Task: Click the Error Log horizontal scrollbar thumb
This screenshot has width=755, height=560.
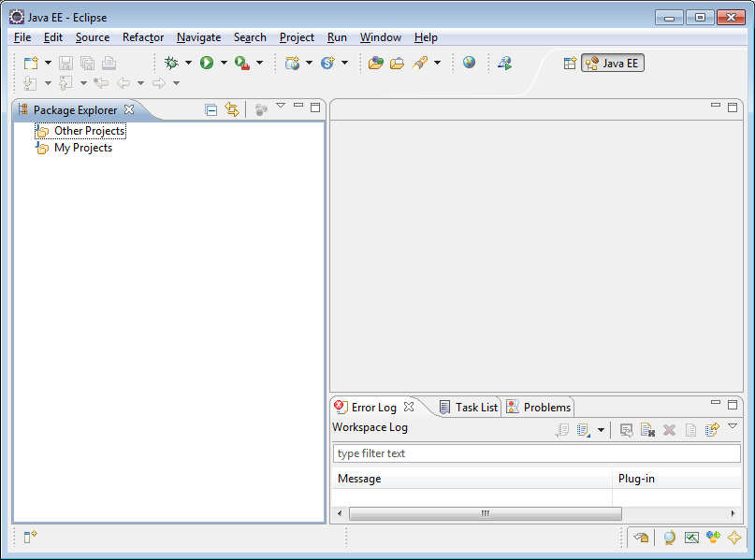Action: [486, 513]
